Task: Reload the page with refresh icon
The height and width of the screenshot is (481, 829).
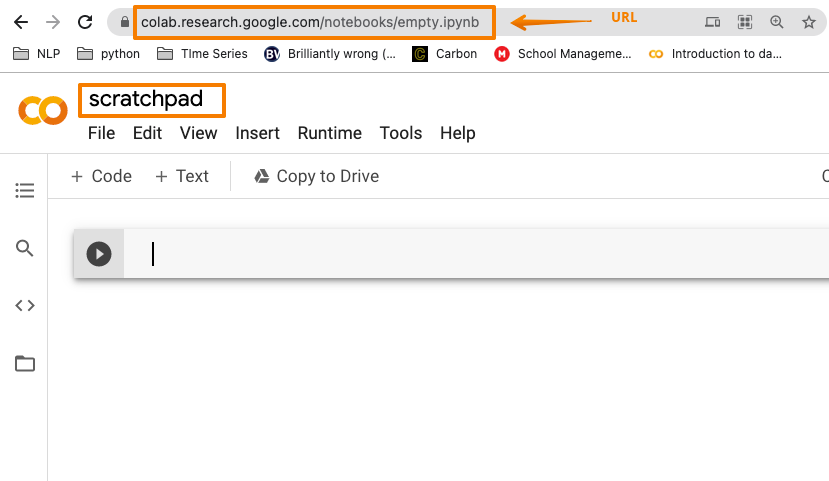Action: (x=85, y=22)
